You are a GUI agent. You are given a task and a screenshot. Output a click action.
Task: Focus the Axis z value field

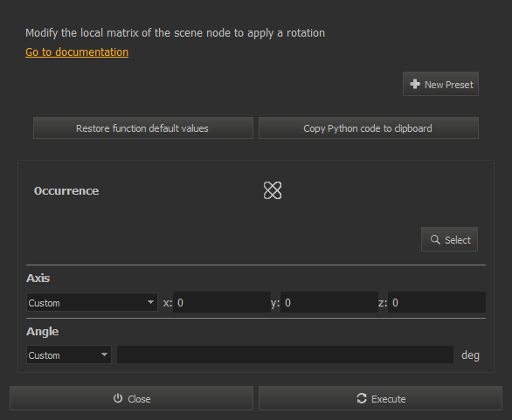(437, 302)
